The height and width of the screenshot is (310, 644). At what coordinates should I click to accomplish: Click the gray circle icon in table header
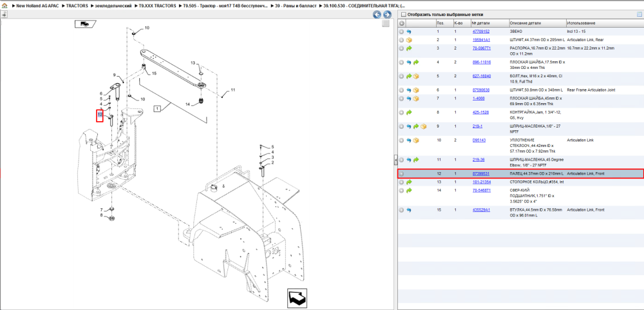coord(402,23)
